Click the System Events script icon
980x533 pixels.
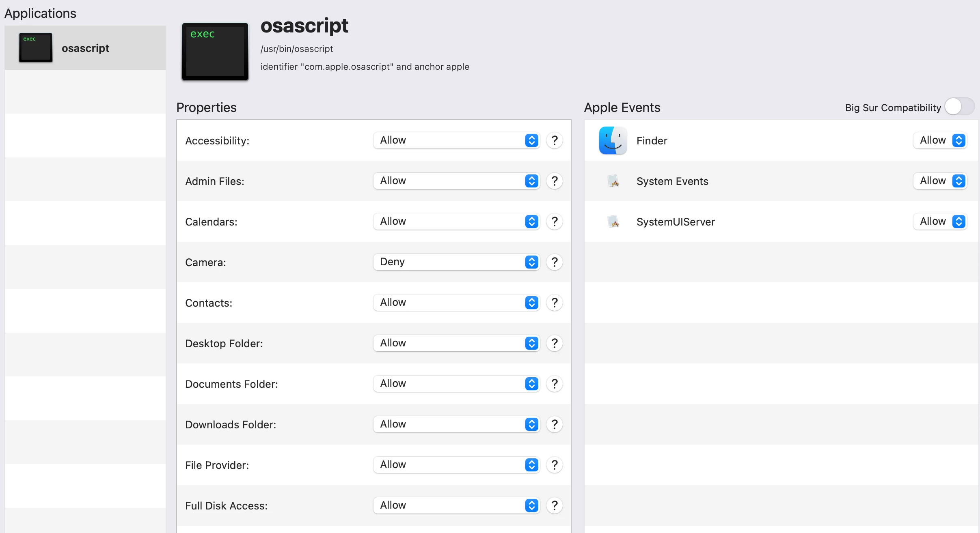pyautogui.click(x=613, y=181)
